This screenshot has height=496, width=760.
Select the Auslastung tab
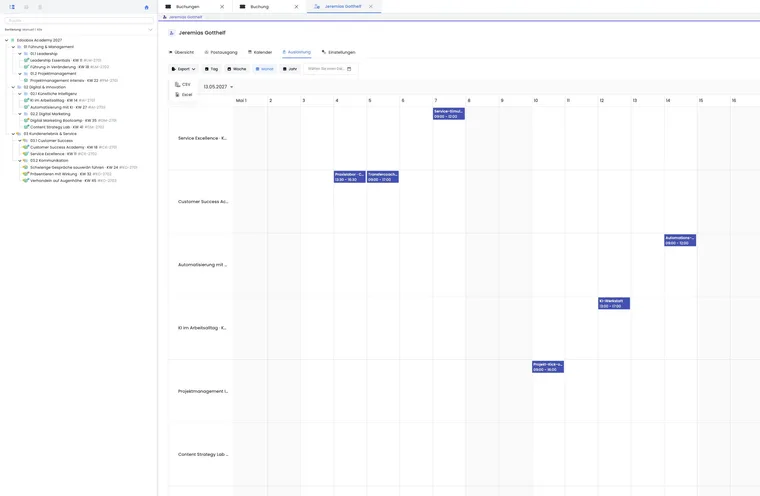[296, 52]
